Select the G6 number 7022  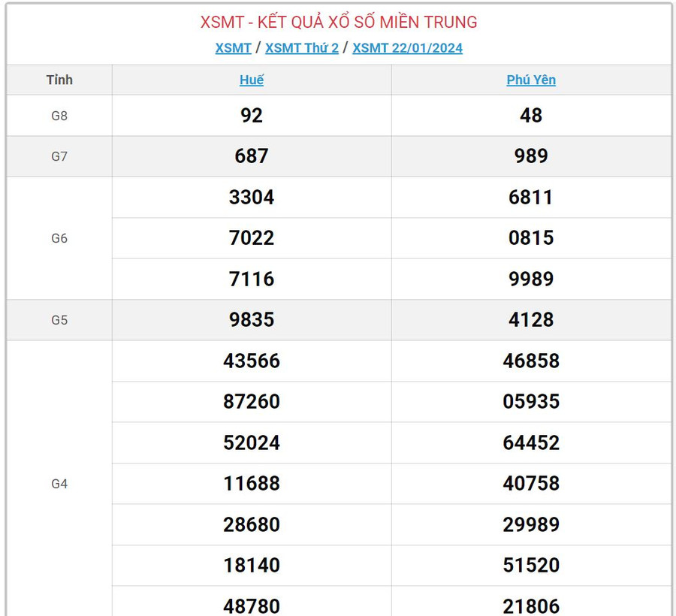click(252, 238)
